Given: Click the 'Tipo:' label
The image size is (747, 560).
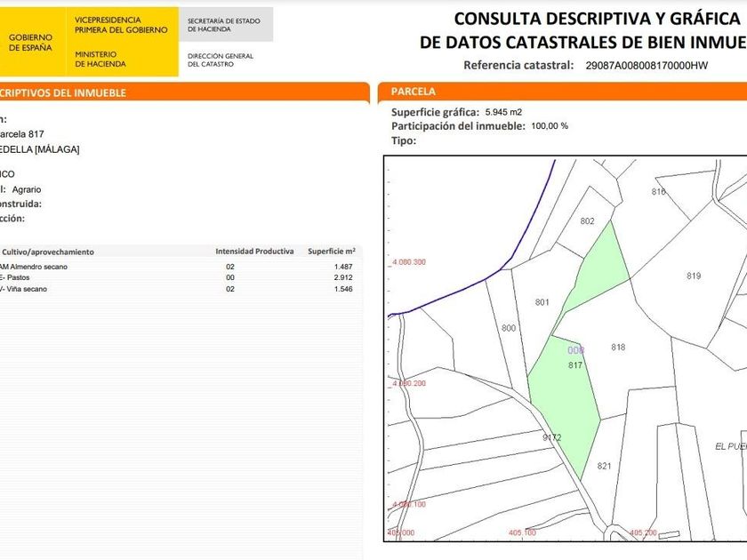Looking at the screenshot, I should click(x=404, y=140).
